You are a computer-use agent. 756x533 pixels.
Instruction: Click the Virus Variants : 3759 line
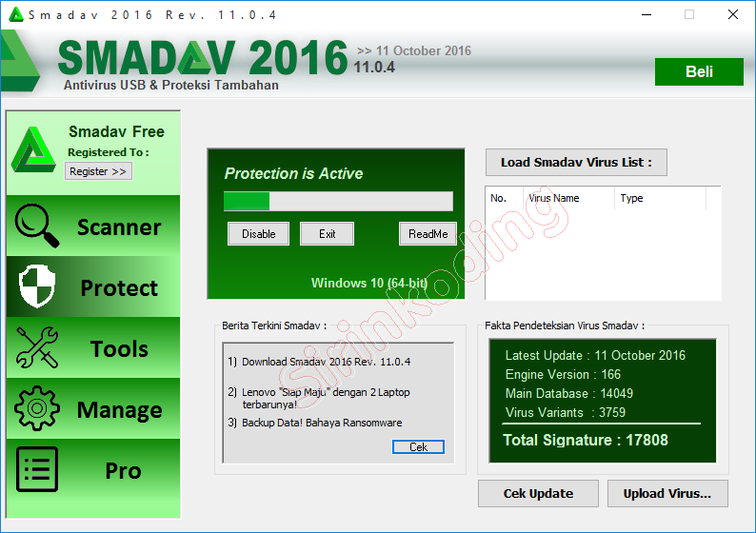[x=565, y=412]
